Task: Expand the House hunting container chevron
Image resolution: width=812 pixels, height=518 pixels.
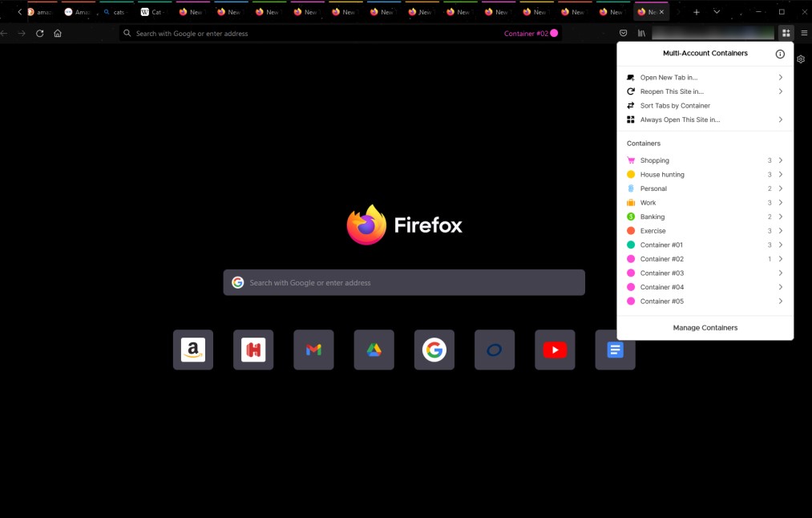Action: pos(781,175)
